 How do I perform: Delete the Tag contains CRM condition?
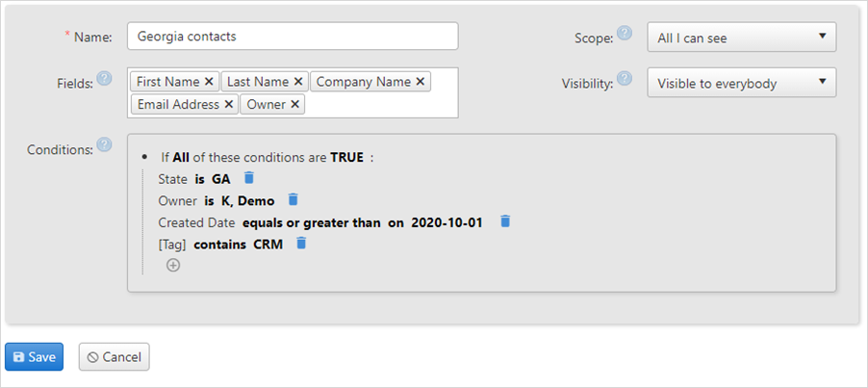pos(301,243)
